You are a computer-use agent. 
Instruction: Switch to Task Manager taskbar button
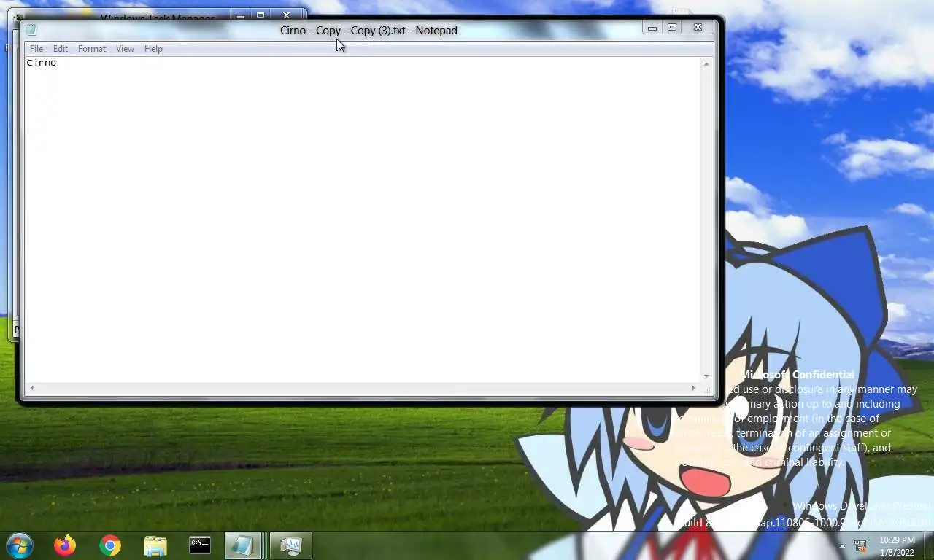(x=291, y=545)
